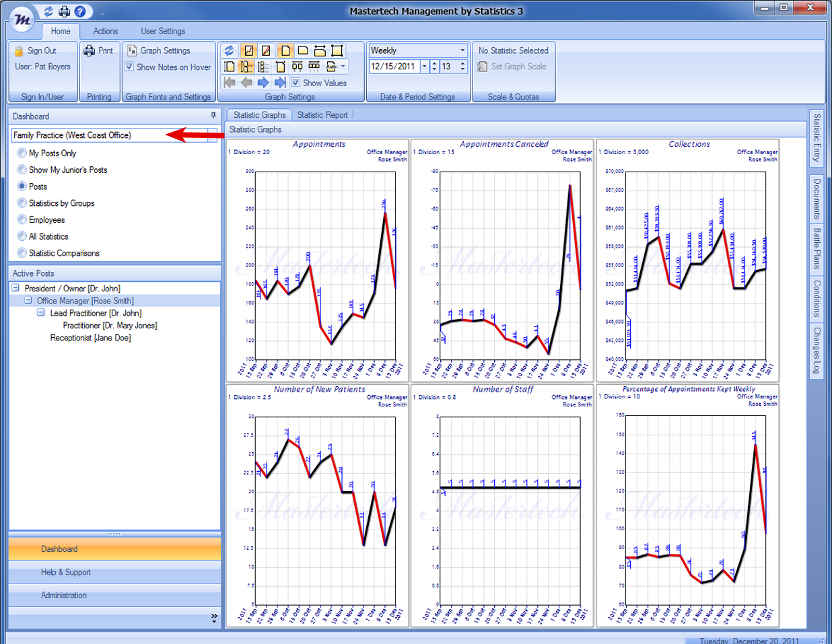Screen dimensions: 832x644
Task: Jump to the first period with the bar-left arrow
Action: coord(230,82)
